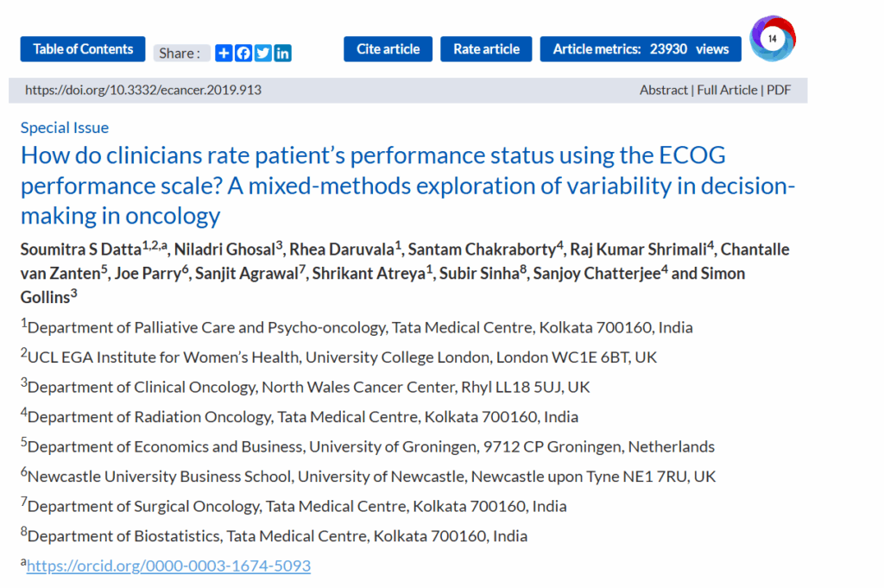Open Article metrics views button
Screen dimensions: 884x588
641,49
